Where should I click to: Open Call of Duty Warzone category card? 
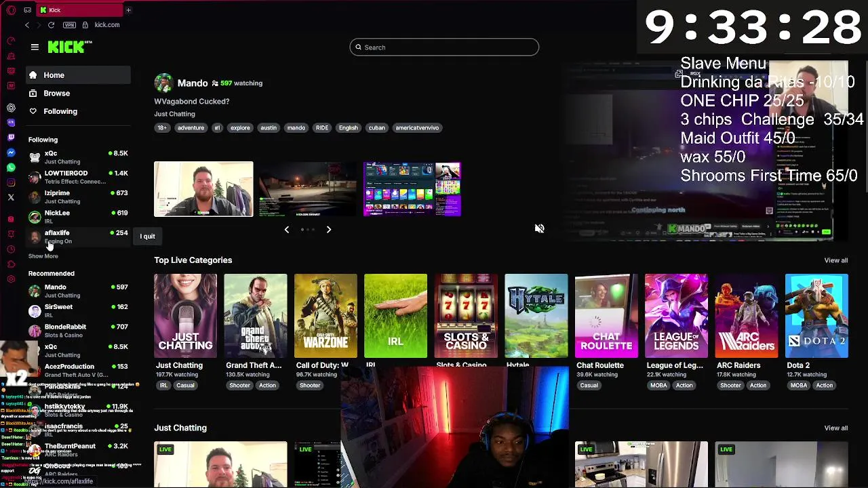click(x=325, y=316)
